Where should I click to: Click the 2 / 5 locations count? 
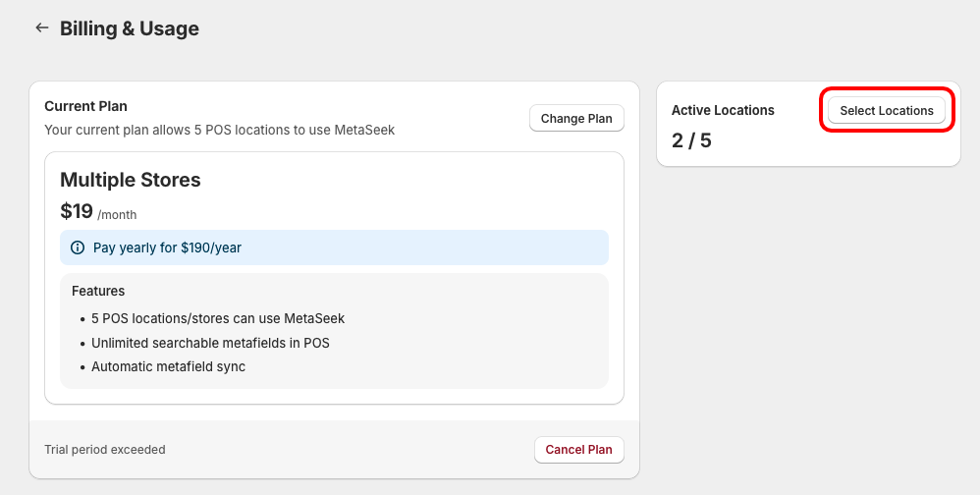[691, 140]
